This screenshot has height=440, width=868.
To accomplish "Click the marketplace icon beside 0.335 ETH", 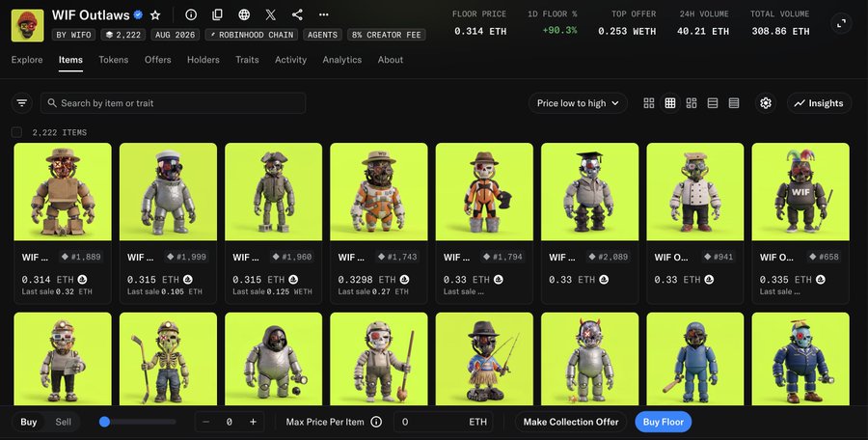I will coord(821,279).
